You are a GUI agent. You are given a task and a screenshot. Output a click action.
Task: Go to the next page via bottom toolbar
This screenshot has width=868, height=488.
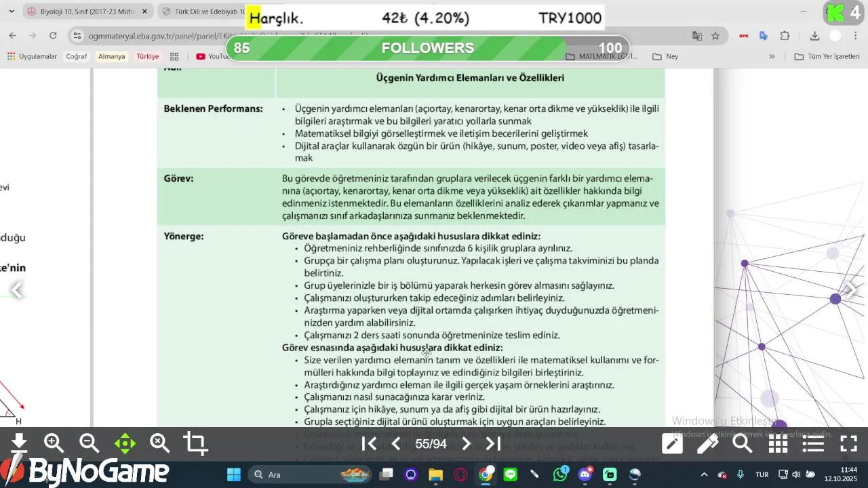coord(466,444)
